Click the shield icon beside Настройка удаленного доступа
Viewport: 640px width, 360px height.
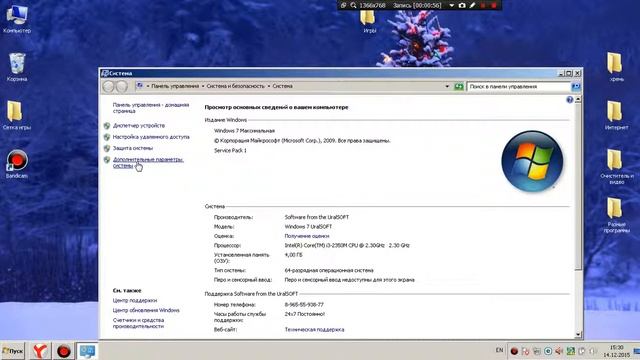pos(107,137)
